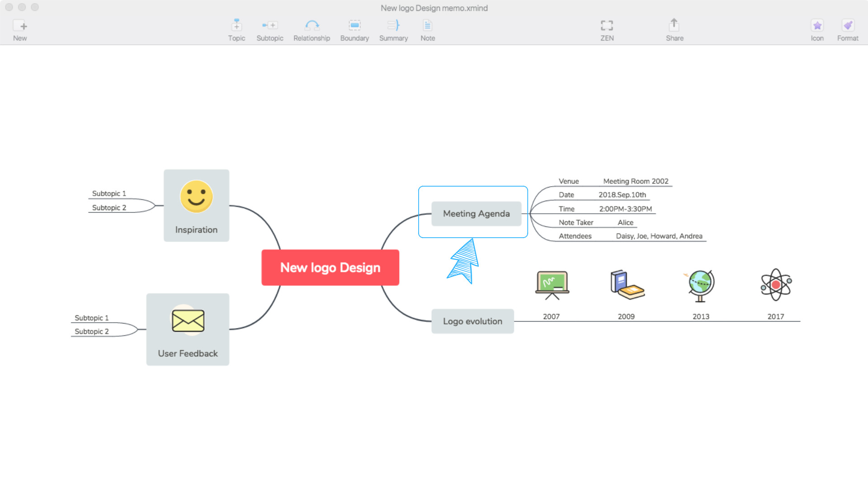Select the Boundary tool
Screen dimensions: 868x488
point(355,30)
